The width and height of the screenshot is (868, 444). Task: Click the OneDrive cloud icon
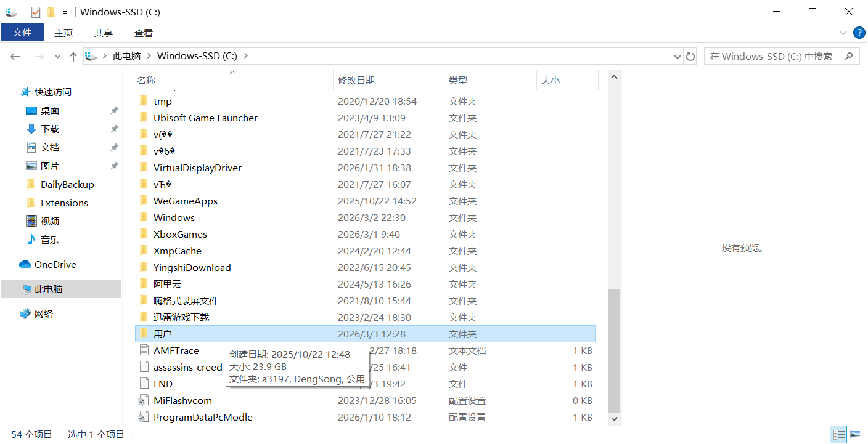25,264
